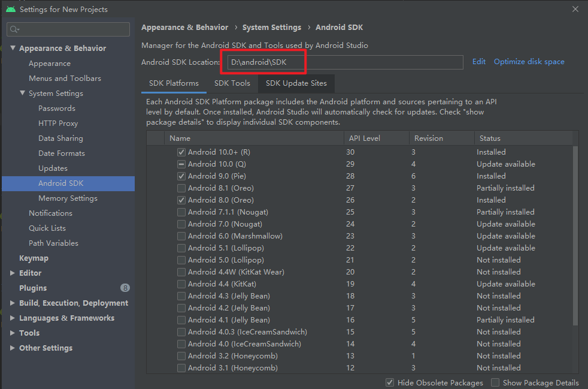Check the Android 7.0 (Nougat) checkbox

[181, 224]
